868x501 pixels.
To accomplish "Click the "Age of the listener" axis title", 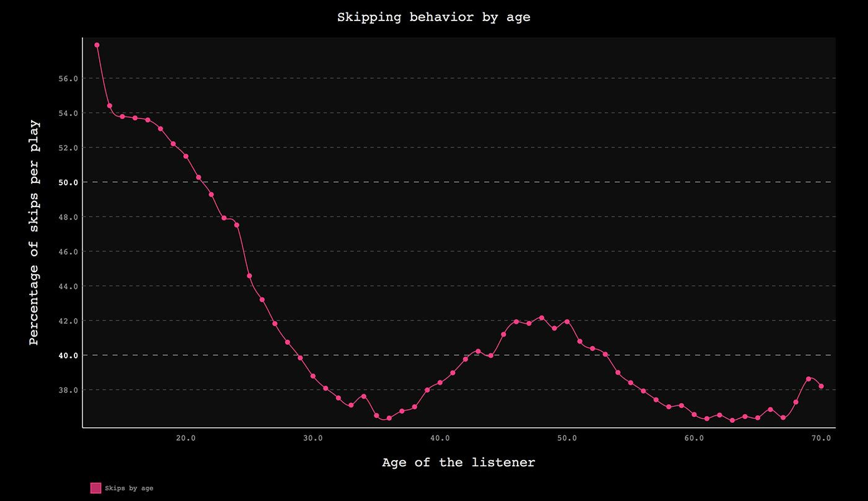I will pyautogui.click(x=458, y=462).
